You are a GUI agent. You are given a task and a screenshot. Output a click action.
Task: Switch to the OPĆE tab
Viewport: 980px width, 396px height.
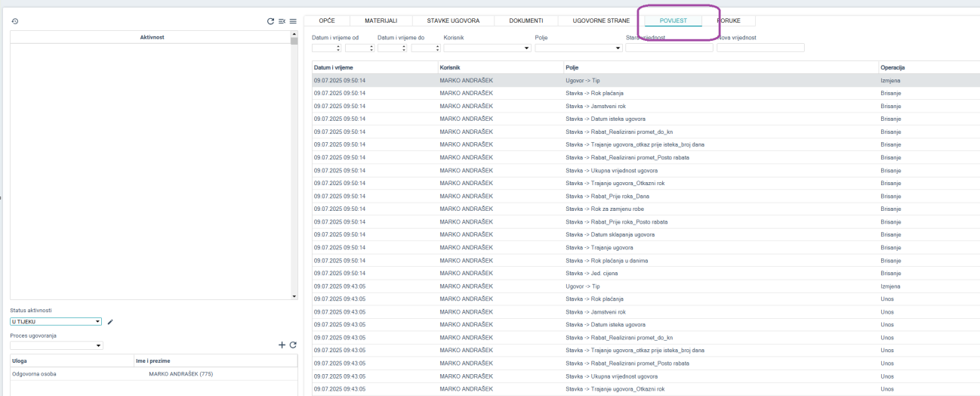click(x=327, y=20)
